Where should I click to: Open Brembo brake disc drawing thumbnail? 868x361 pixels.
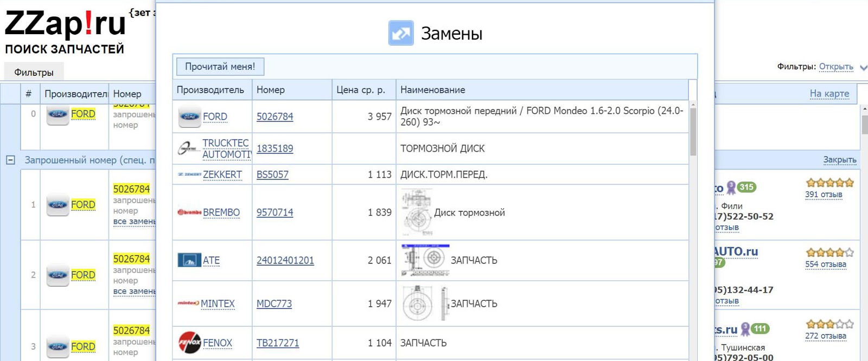click(x=417, y=212)
